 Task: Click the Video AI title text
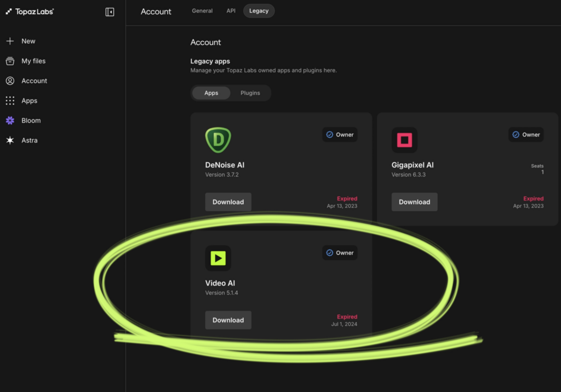tap(220, 283)
